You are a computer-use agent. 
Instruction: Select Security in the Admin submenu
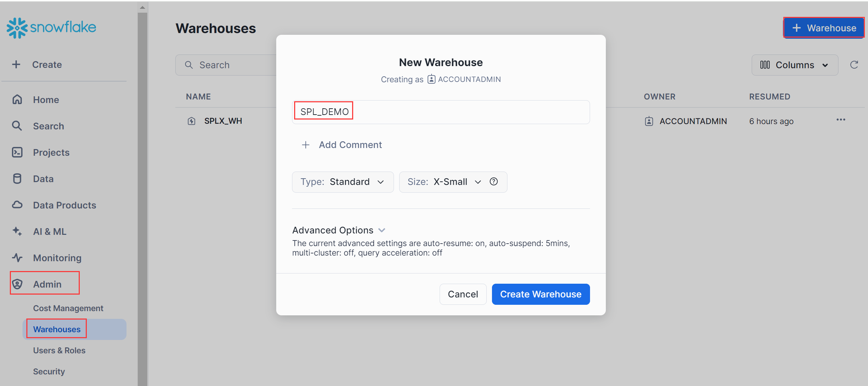tap(49, 372)
